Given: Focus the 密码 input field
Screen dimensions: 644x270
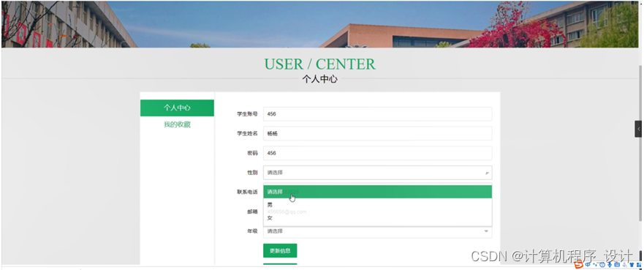Looking at the screenshot, I should [377, 153].
